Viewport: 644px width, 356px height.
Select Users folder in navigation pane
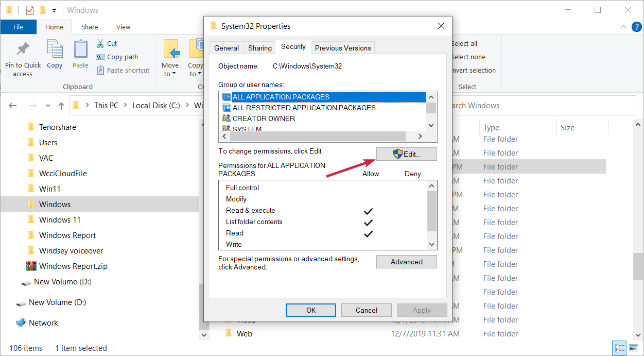coord(48,142)
